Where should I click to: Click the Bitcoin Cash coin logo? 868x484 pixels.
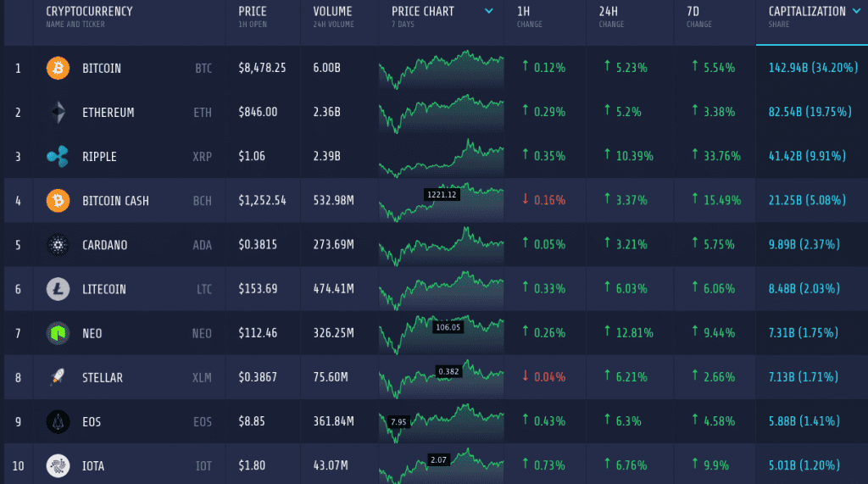tap(58, 201)
